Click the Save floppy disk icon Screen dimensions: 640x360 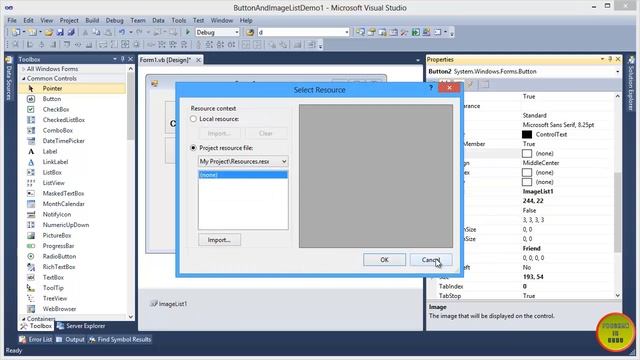(60, 32)
